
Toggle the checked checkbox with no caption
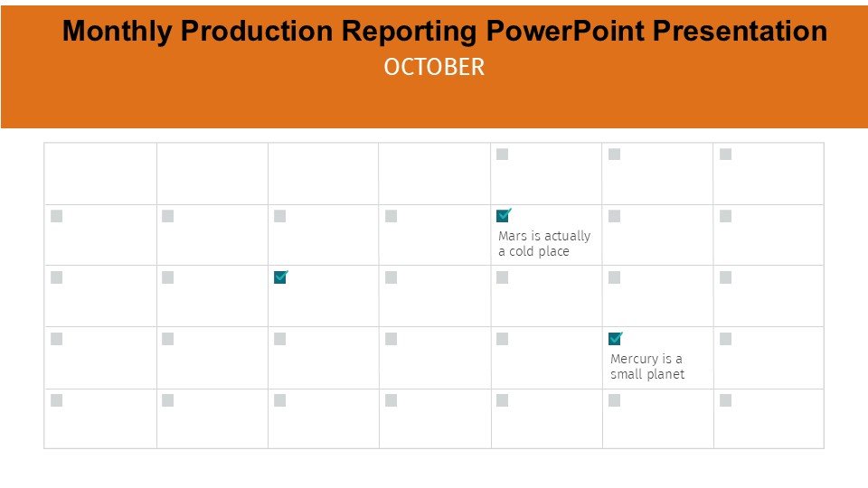tap(280, 277)
